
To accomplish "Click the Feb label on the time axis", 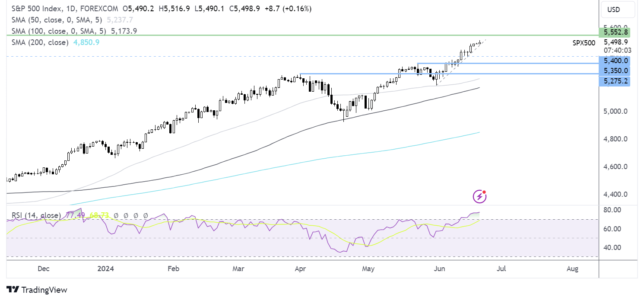I will (x=173, y=269).
